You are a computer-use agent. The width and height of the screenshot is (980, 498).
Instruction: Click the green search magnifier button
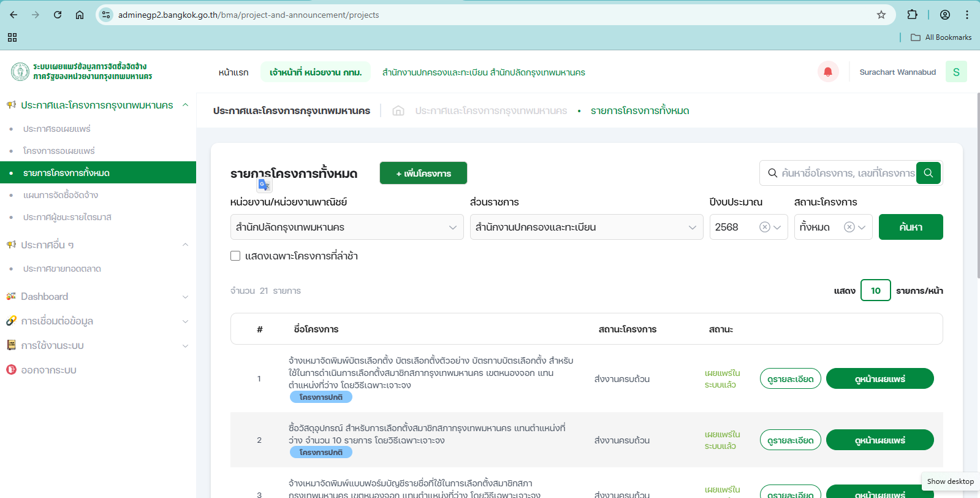(929, 173)
